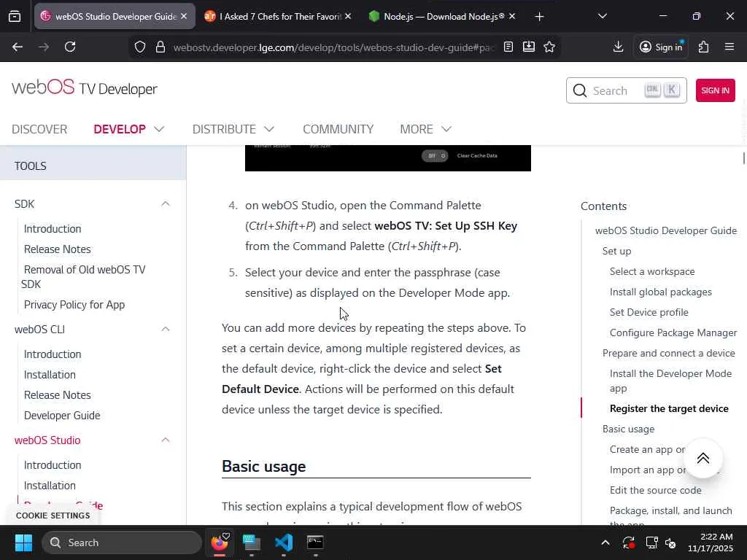Close the webOS Studio Developer Guide tab
The width and height of the screenshot is (747, 560).
pyautogui.click(x=184, y=16)
